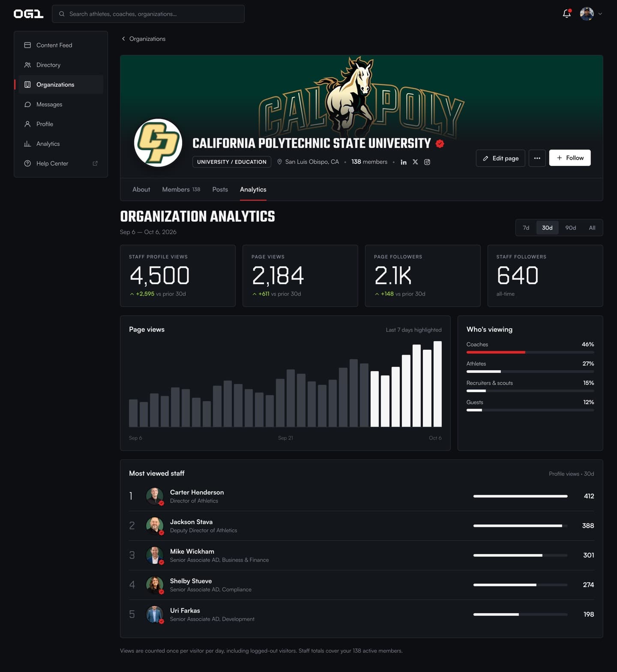This screenshot has width=617, height=672.
Task: Click the Coaches 46% progress bar
Action: (x=530, y=352)
